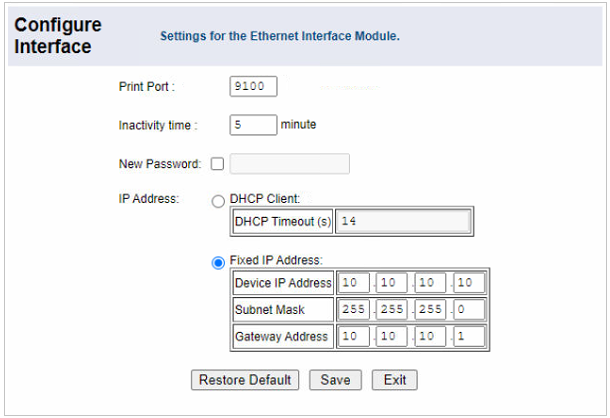The height and width of the screenshot is (418, 610).
Task: Select the Fixed IP Address radio option
Action: (x=218, y=262)
